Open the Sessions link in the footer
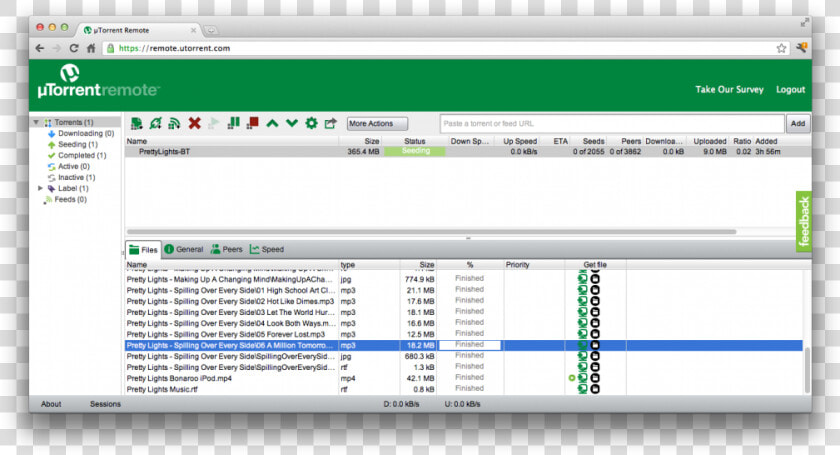The width and height of the screenshot is (840, 455). coord(105,404)
